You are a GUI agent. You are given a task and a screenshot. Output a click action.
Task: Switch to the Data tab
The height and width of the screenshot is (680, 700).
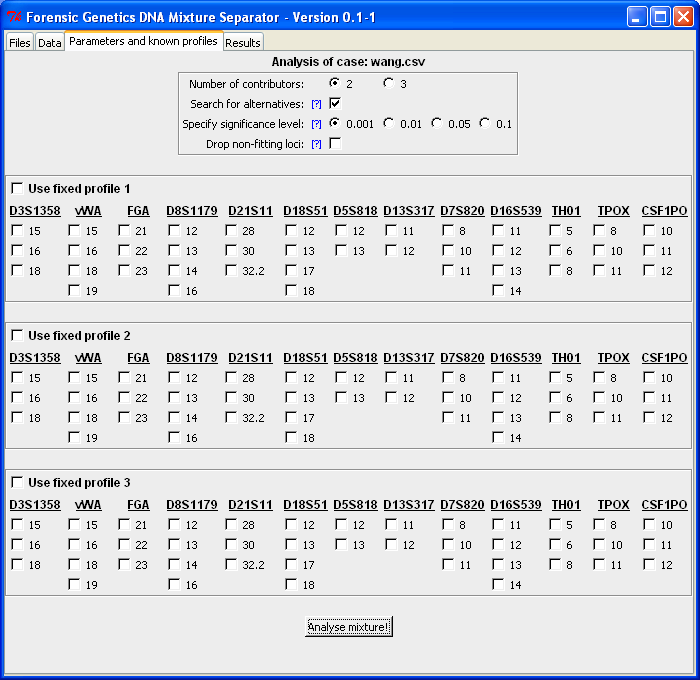[50, 42]
